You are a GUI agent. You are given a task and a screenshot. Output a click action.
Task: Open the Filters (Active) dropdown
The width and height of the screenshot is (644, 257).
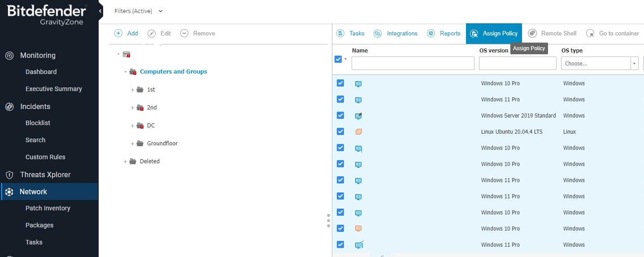pyautogui.click(x=139, y=11)
